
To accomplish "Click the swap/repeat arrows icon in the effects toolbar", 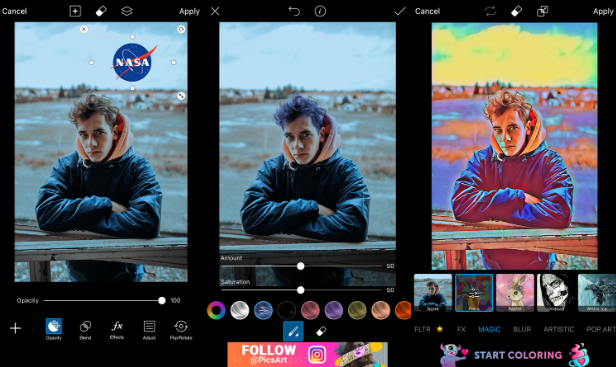I will tap(490, 11).
